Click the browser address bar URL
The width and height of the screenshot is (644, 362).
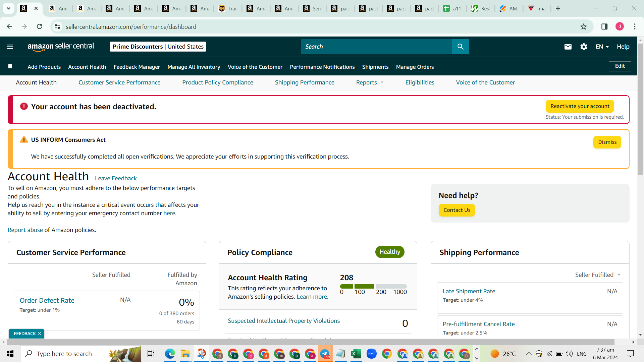pos(131,26)
